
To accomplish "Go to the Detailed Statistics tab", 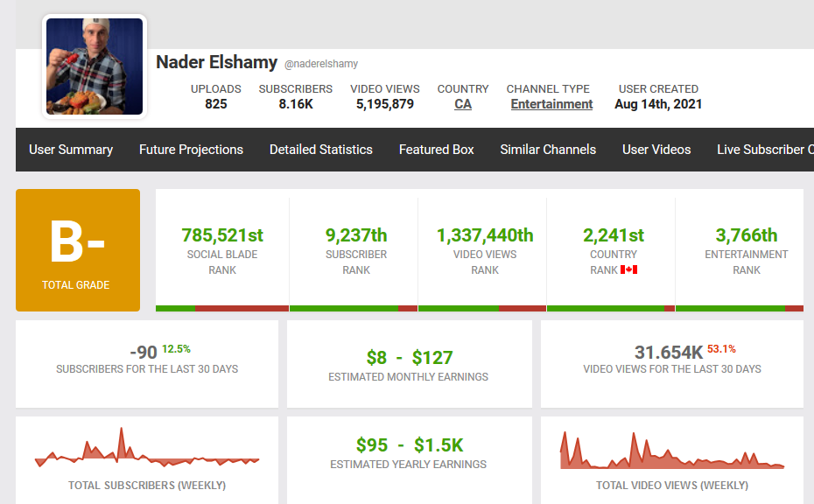I will point(321,150).
